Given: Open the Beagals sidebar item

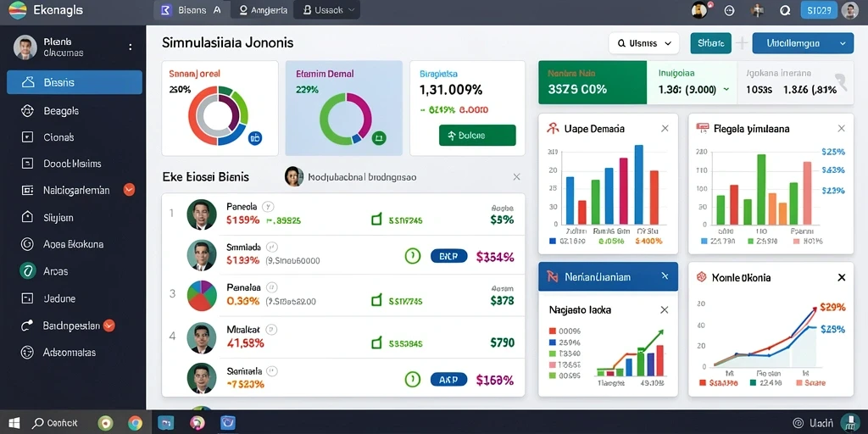Looking at the screenshot, I should tap(75, 111).
